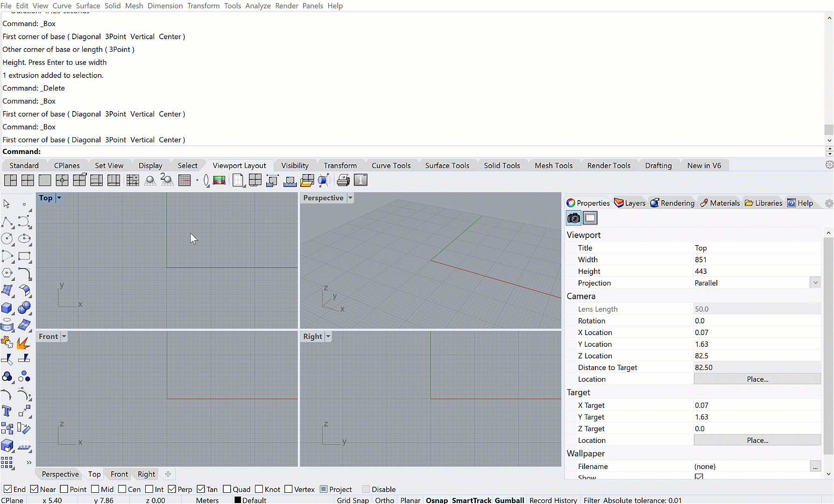Switch to the Front viewport tab
This screenshot has height=504, width=834.
point(119,474)
